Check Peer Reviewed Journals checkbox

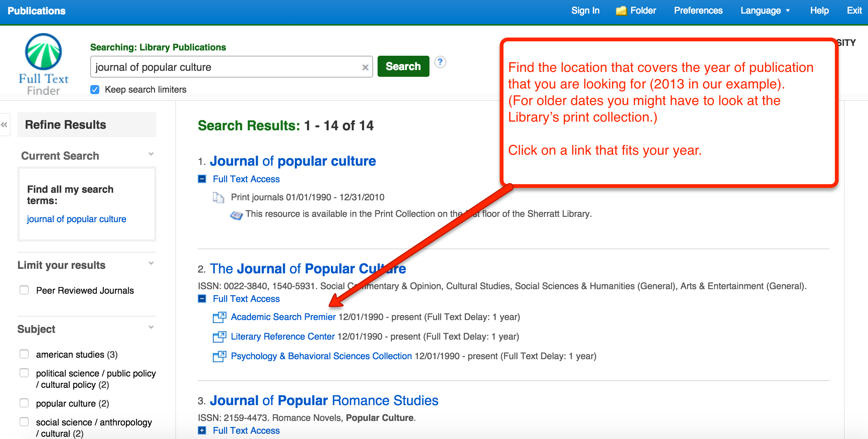(24, 290)
